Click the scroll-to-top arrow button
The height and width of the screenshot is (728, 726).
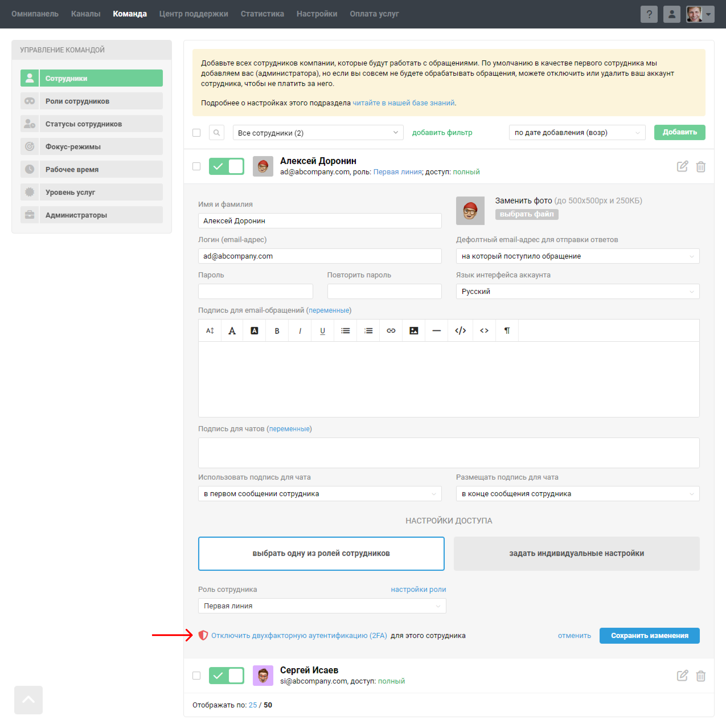coord(28,700)
